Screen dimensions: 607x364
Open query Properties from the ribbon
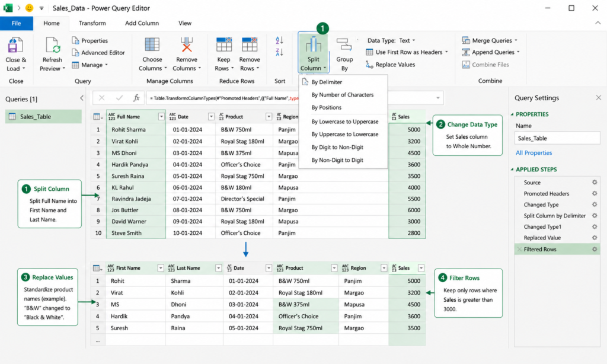point(90,40)
